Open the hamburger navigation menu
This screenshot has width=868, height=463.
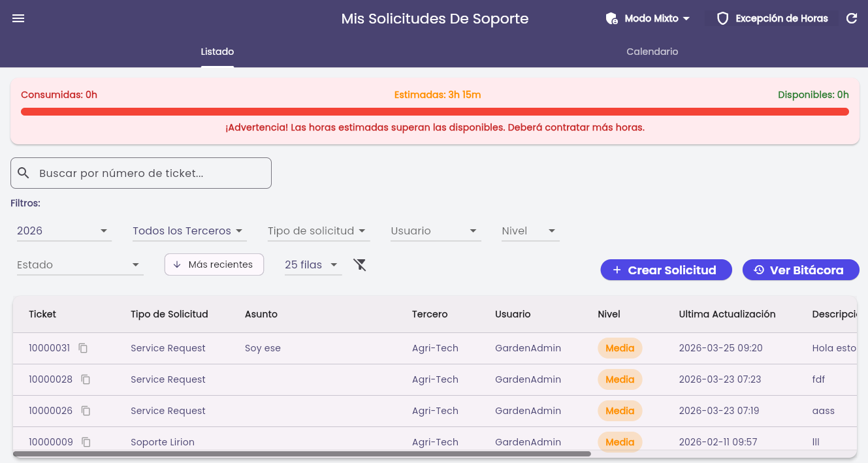coord(18,18)
